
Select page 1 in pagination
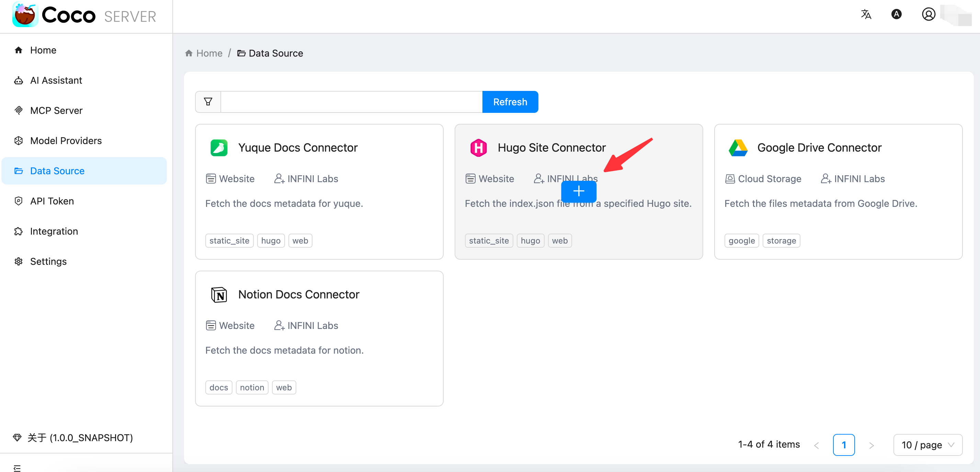click(x=843, y=445)
